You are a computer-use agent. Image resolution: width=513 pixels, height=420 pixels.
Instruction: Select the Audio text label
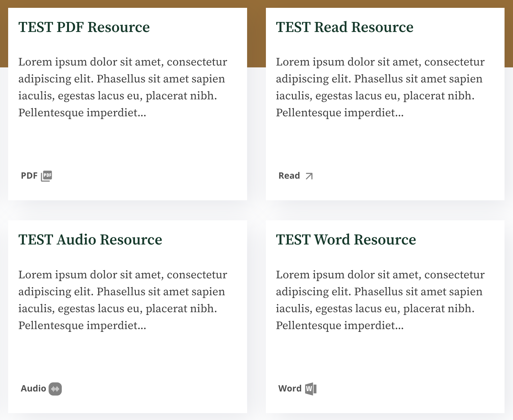(x=33, y=389)
